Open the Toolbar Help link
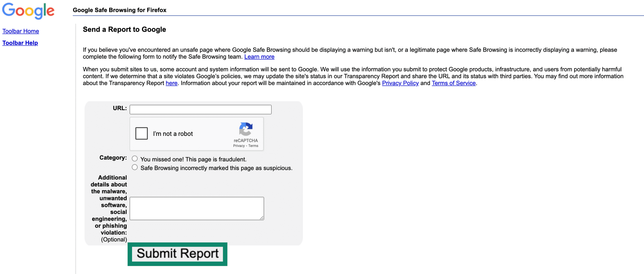The width and height of the screenshot is (644, 274). pyautogui.click(x=20, y=43)
